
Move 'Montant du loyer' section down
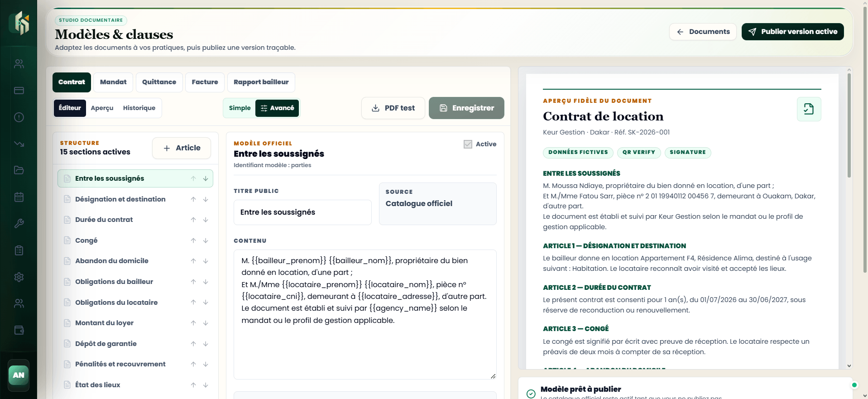click(x=206, y=323)
